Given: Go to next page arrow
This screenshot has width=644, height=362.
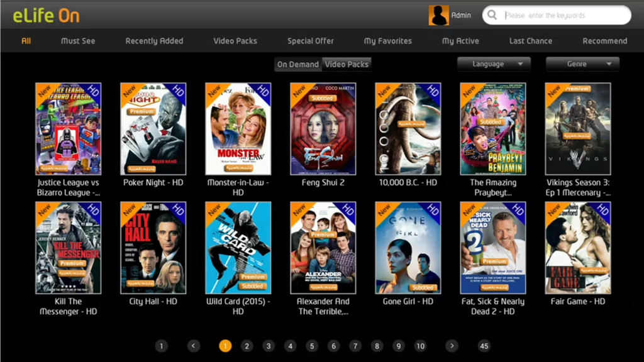Looking at the screenshot, I should pyautogui.click(x=452, y=346).
